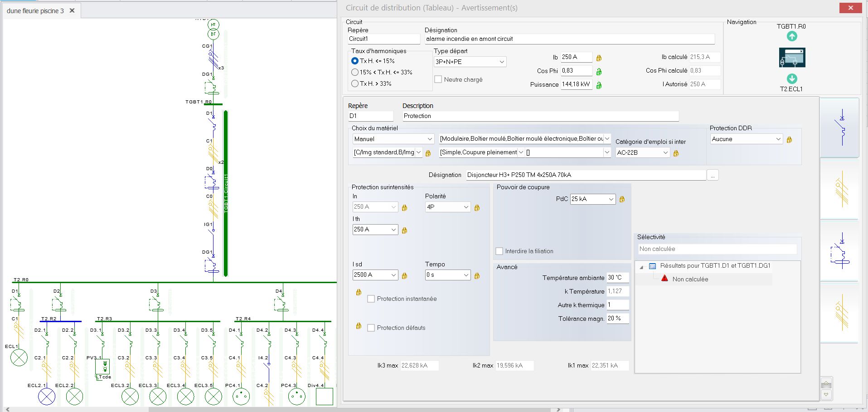
Task: Collapse Résultats pour TGBT1.D1 tree node
Action: tap(641, 267)
